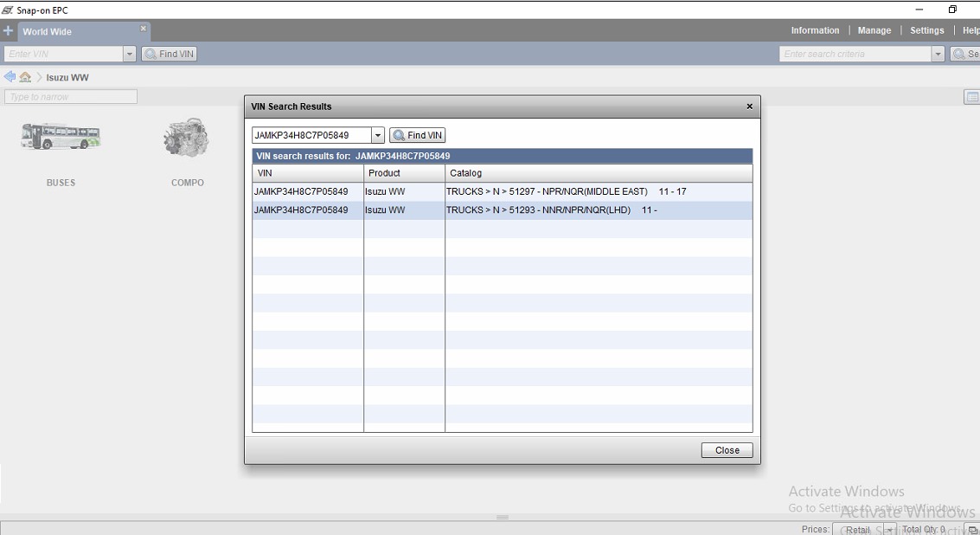The width and height of the screenshot is (980, 535).
Task: Expand the search criteria dropdown arrow
Action: tap(938, 54)
